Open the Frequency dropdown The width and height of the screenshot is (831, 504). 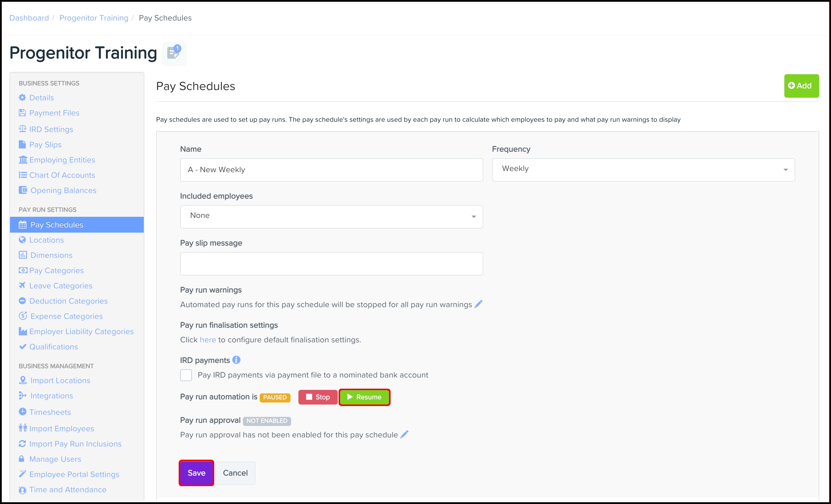click(x=643, y=170)
